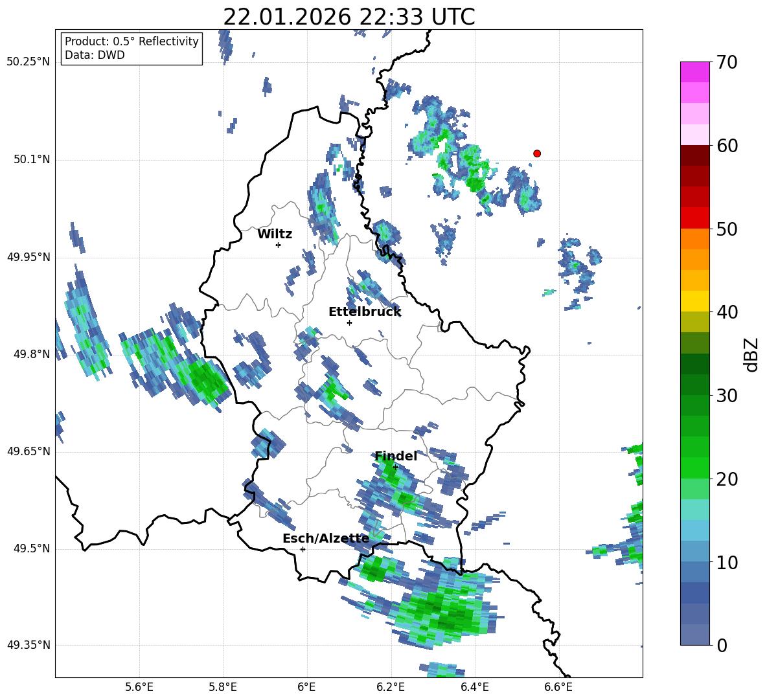Click the bright red colorbar segment above 50

click(694, 218)
